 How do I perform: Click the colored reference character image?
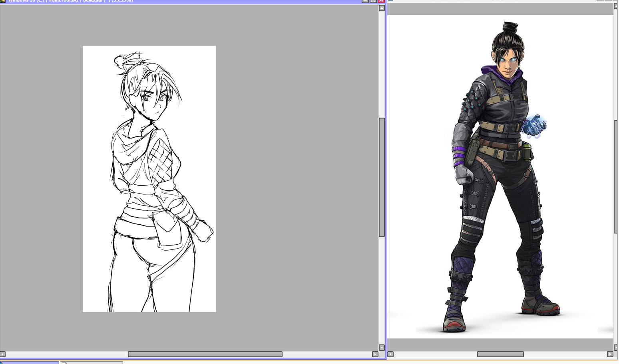500,177
